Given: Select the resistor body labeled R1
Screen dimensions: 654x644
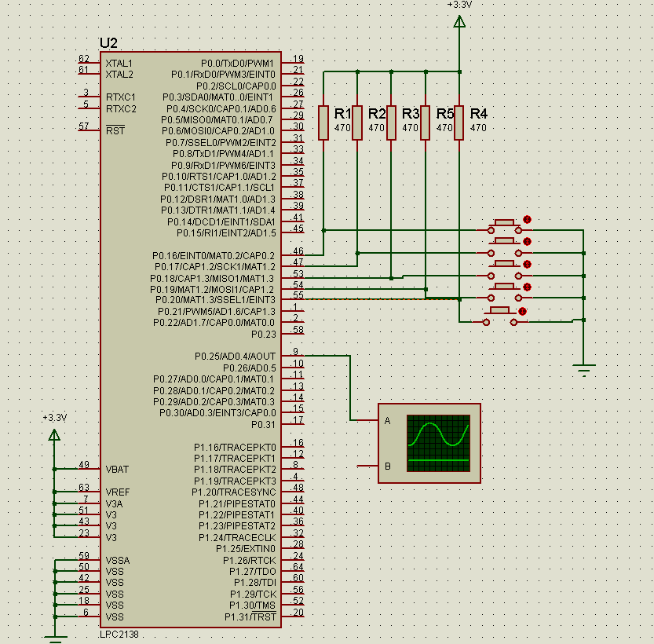Looking at the screenshot, I should point(323,123).
